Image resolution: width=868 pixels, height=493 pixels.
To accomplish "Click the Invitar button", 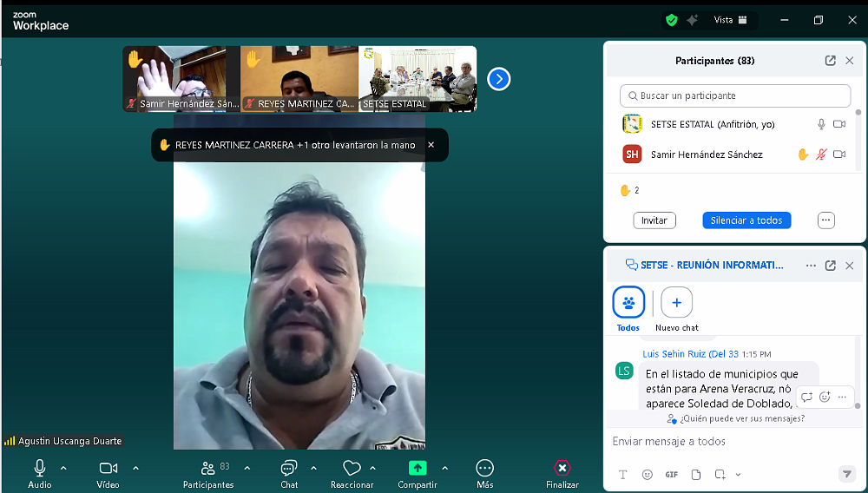I will coord(654,220).
